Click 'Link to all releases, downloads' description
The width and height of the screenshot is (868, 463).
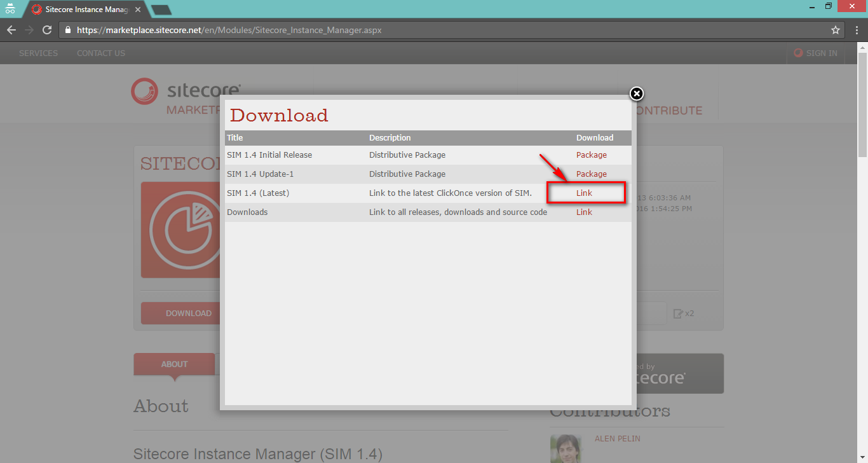tap(458, 212)
